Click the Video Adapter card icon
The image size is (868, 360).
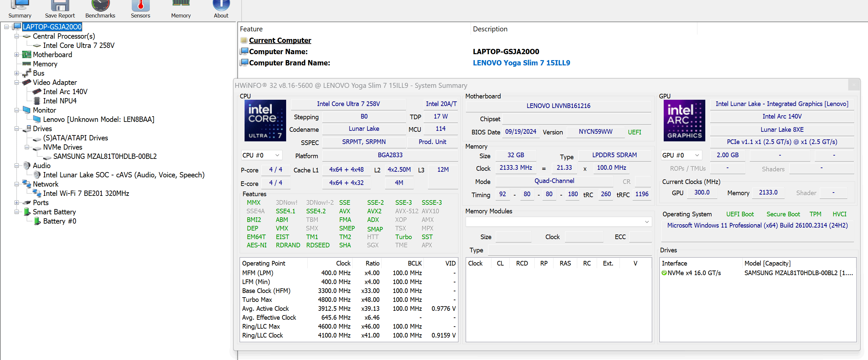click(x=27, y=82)
